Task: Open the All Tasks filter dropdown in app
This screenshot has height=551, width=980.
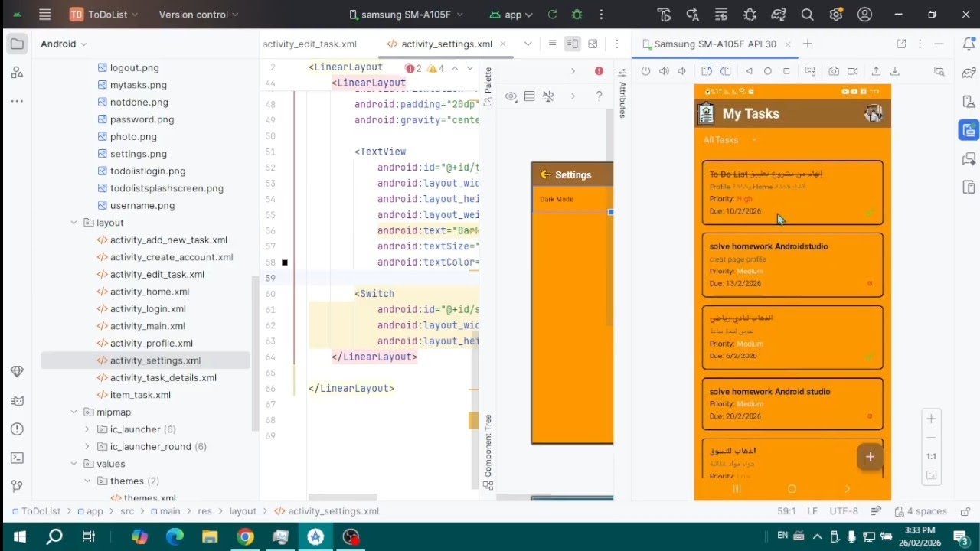Action: click(x=730, y=140)
